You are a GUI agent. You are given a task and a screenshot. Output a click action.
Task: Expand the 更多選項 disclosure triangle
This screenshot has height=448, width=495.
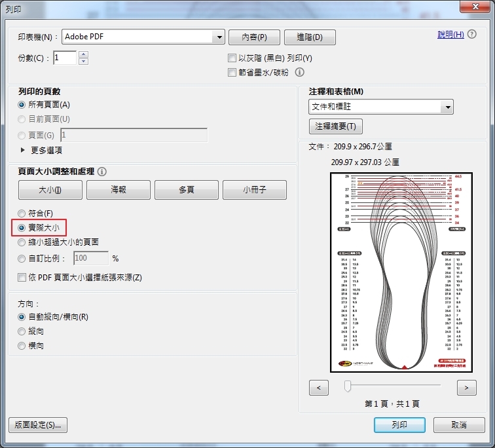pyautogui.click(x=23, y=150)
